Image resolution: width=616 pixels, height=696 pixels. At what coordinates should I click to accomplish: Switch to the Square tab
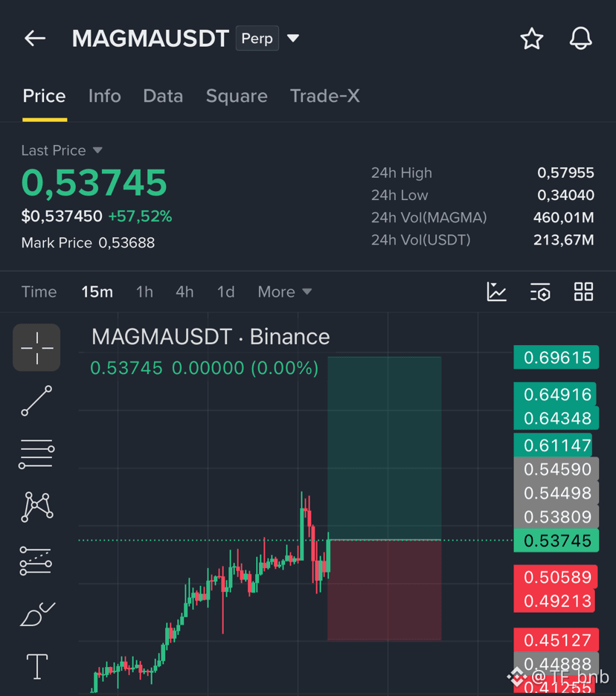click(x=237, y=97)
